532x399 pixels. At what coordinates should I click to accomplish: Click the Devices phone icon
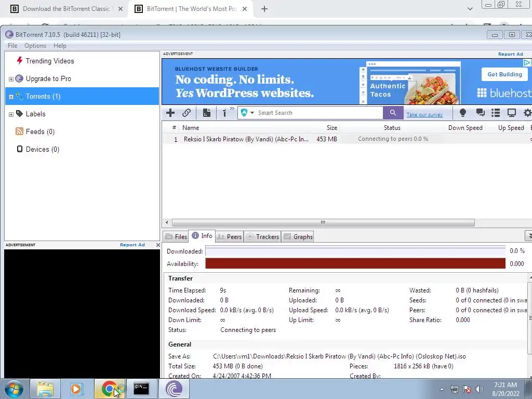click(20, 149)
